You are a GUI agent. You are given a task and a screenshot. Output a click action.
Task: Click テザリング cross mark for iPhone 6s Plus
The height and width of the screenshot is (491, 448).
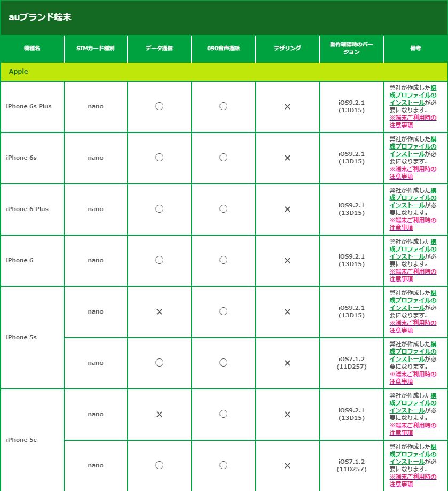(287, 107)
